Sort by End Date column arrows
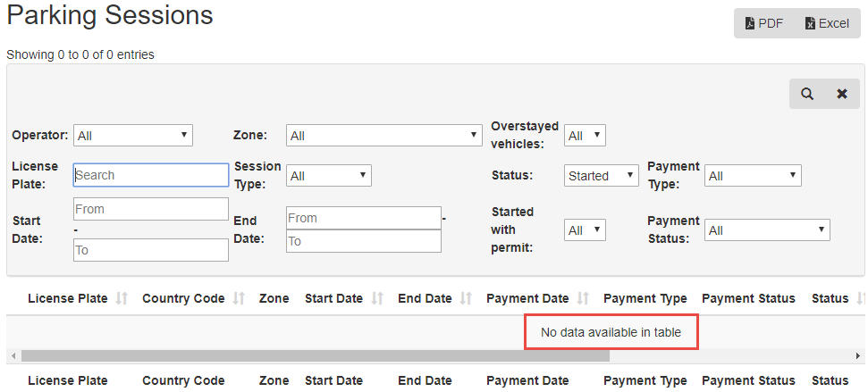The width and height of the screenshot is (868, 392). click(466, 298)
